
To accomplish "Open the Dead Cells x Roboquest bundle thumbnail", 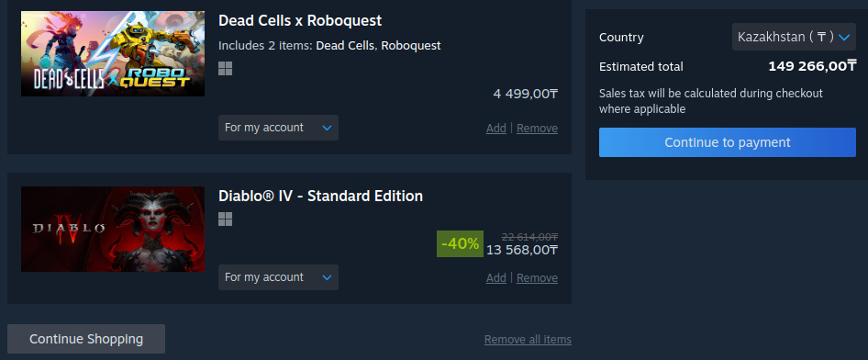I will (113, 53).
